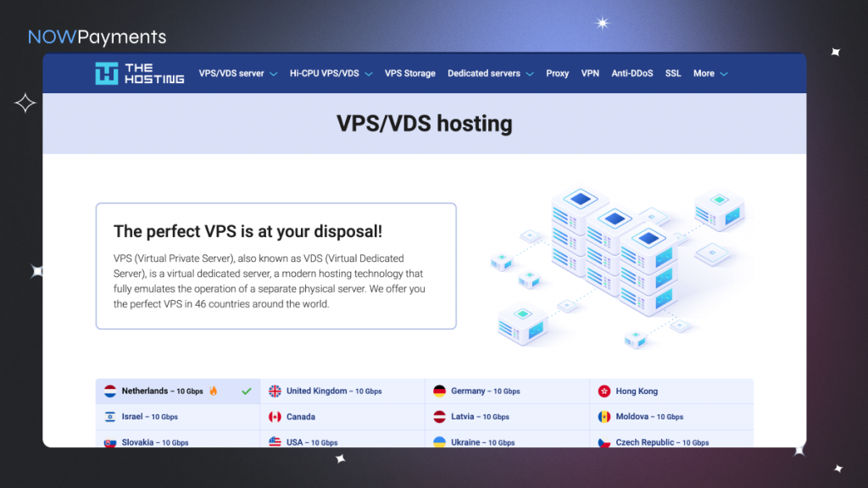The height and width of the screenshot is (488, 868).
Task: Click the green checkmark on Netherlands
Action: tap(247, 391)
